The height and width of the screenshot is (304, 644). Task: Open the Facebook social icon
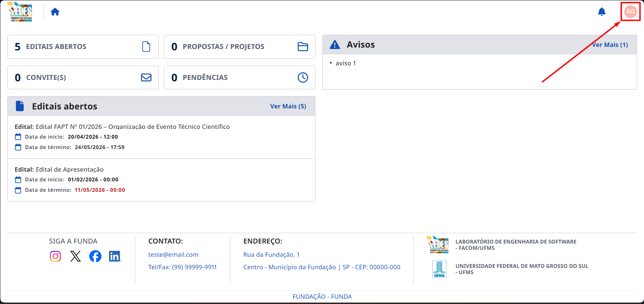95,256
